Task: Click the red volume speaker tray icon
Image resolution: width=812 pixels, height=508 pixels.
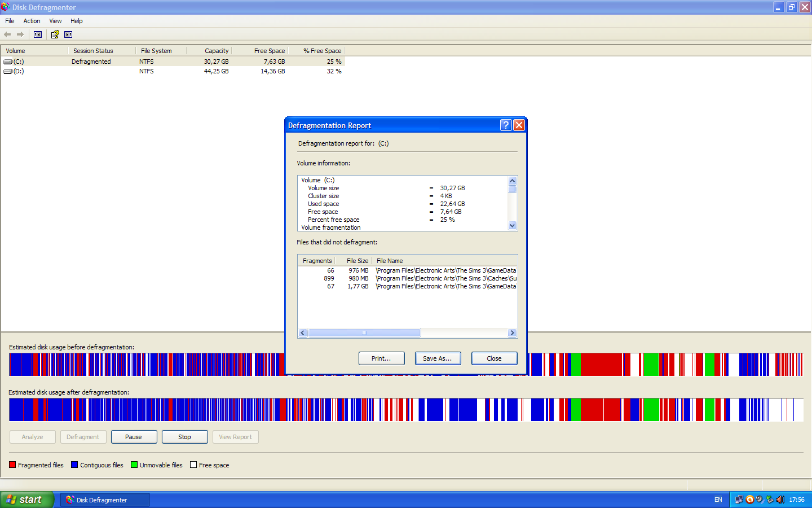Action: click(780, 500)
